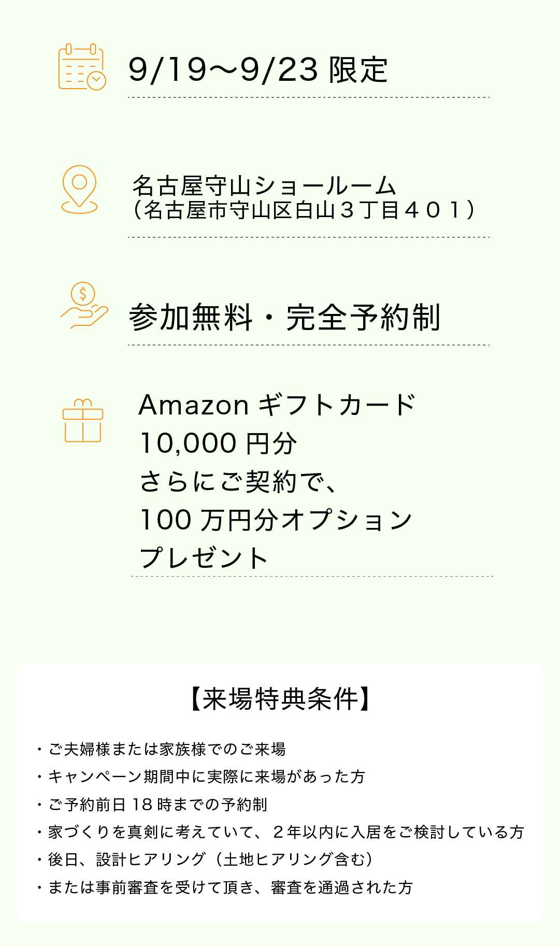This screenshot has height=946, width=560.
Task: Click the gift box icon
Action: [83, 421]
